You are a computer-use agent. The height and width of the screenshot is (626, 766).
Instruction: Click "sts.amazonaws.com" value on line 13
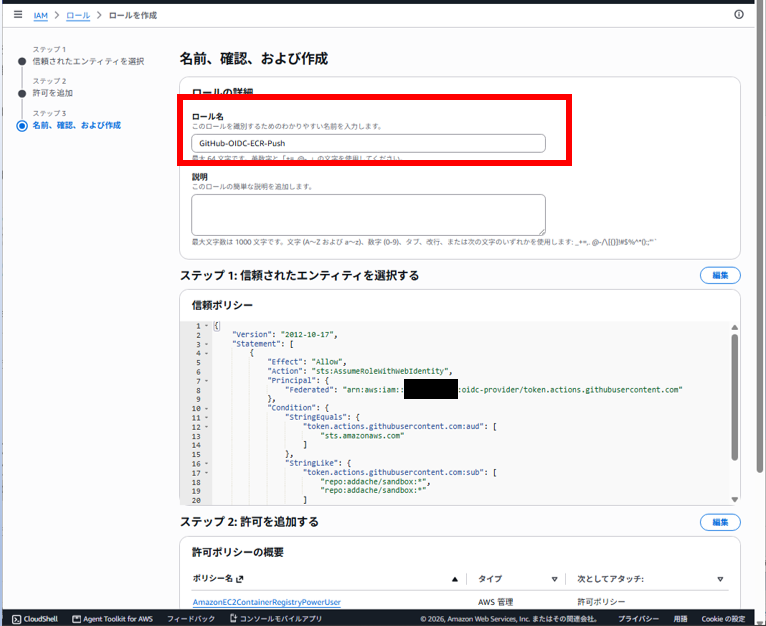(x=362, y=436)
